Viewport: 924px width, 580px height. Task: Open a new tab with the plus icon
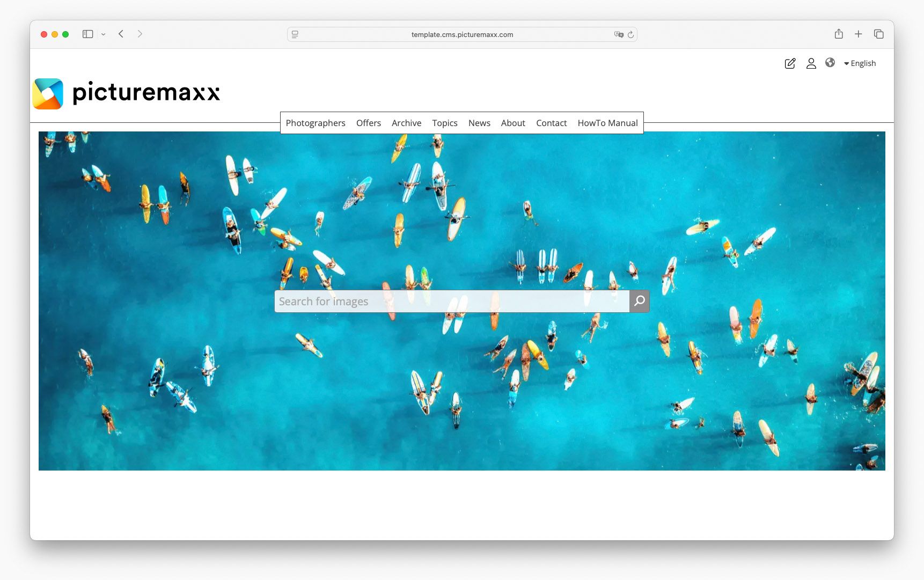[859, 34]
